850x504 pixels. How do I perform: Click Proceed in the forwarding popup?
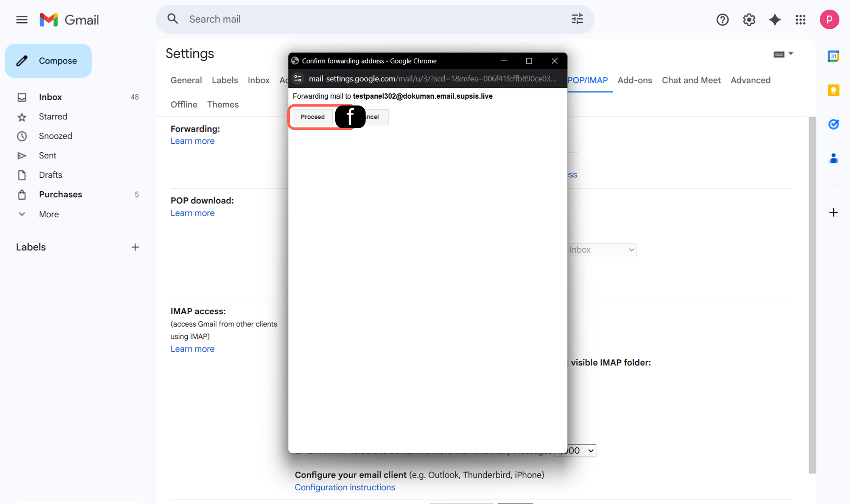[x=313, y=117]
